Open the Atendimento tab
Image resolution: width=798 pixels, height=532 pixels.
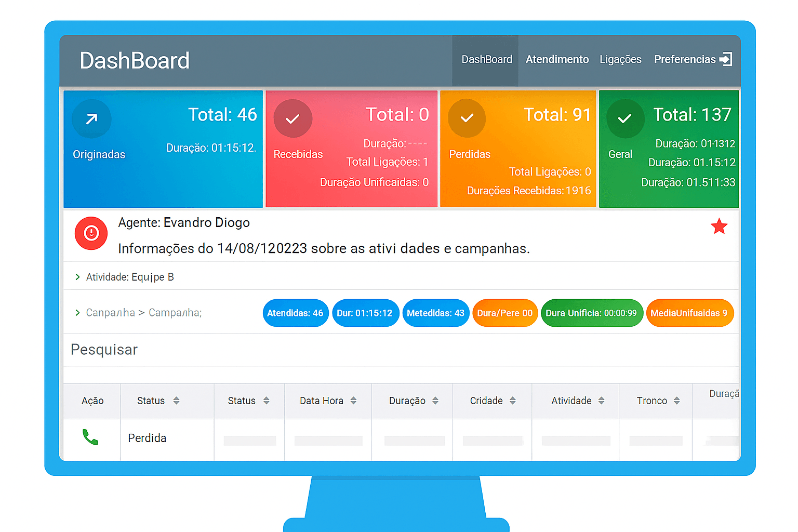557,60
